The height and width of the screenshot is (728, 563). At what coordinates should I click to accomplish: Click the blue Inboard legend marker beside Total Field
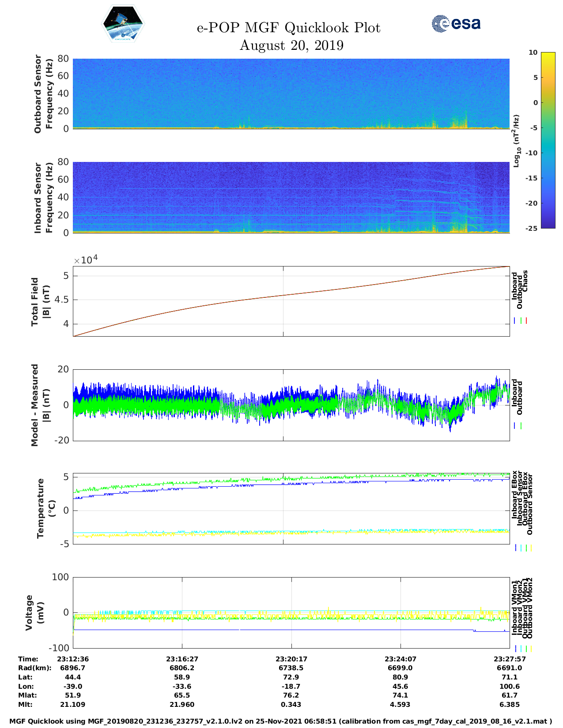[x=515, y=321]
